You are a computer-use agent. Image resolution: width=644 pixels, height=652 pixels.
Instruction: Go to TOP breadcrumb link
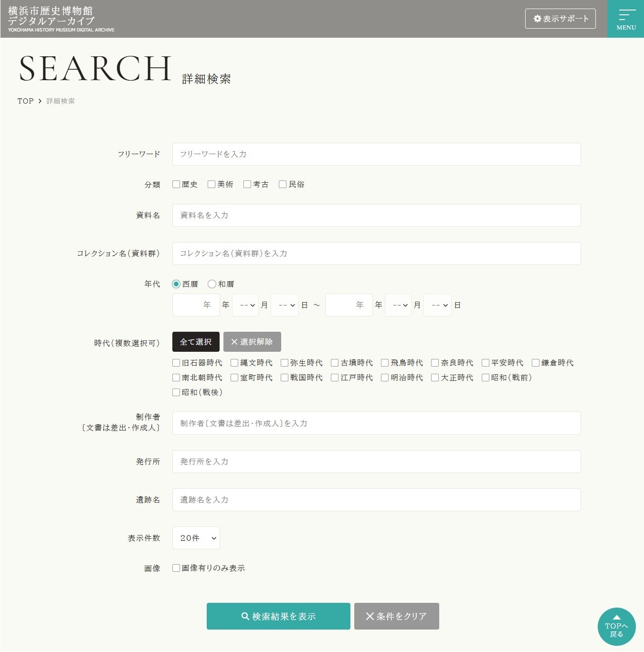click(x=25, y=101)
